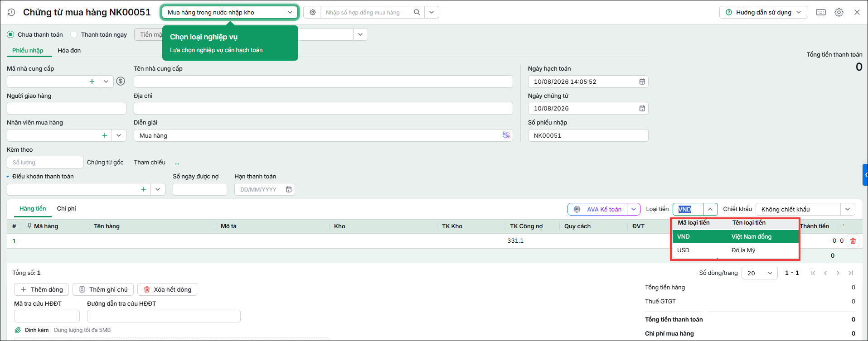Add new supplier with the plus icon

click(x=92, y=82)
